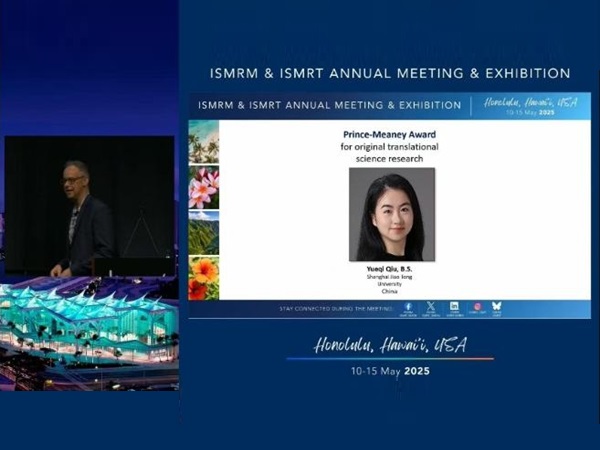
Task: Click the LinkedIn icon in slide footer
Action: pos(454,306)
